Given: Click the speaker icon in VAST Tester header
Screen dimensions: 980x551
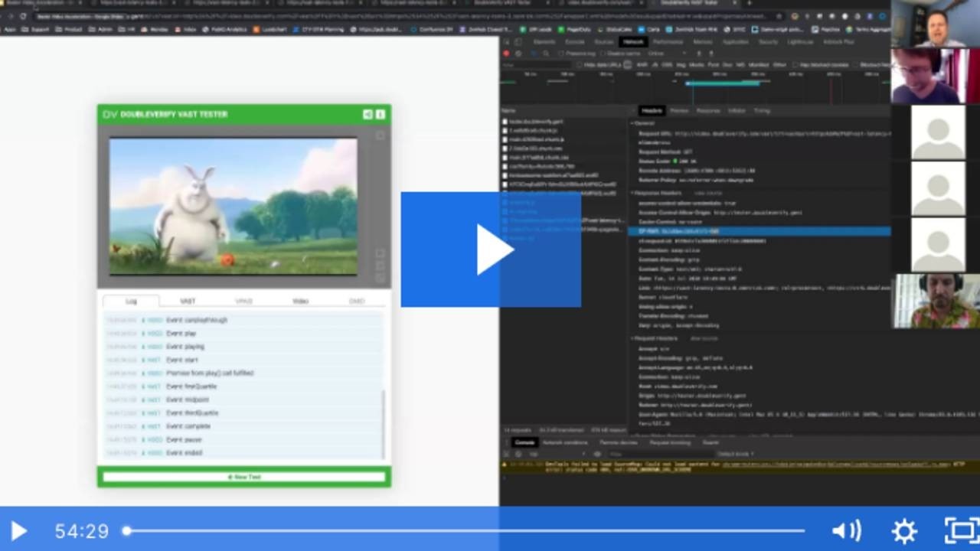Looking at the screenshot, I should (x=367, y=114).
